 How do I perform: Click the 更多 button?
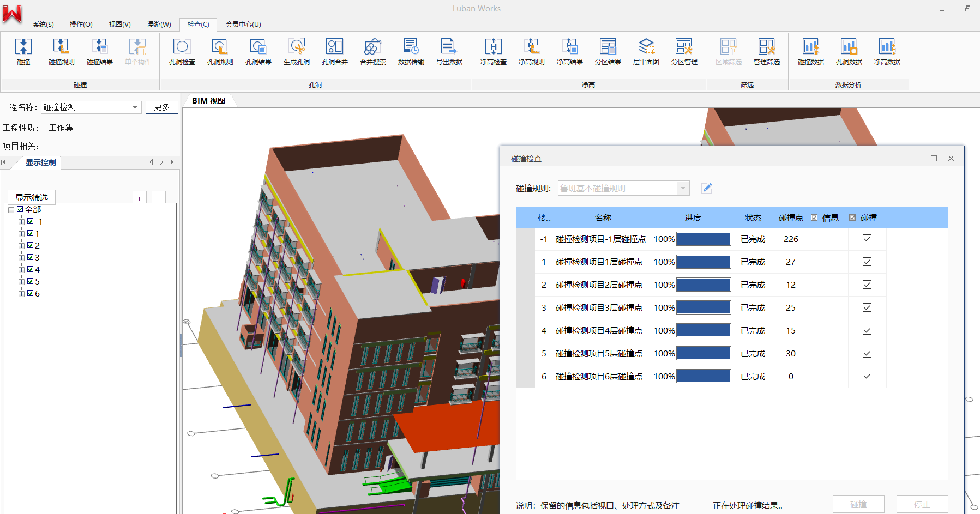[x=161, y=107]
